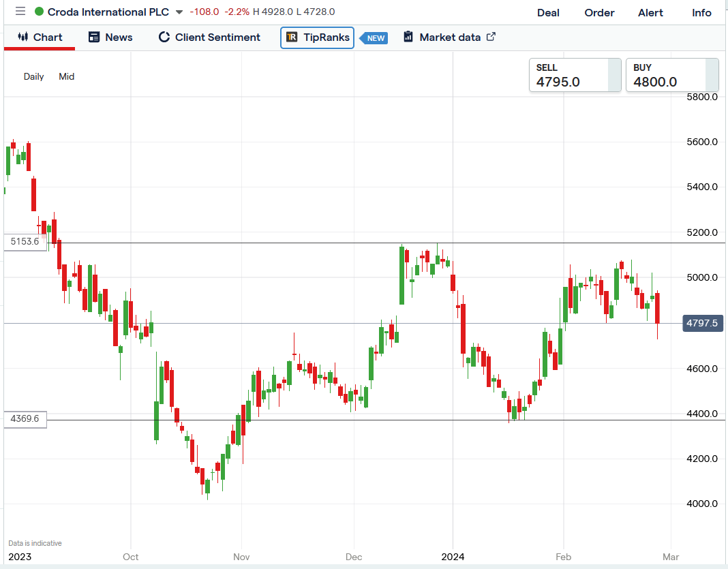This screenshot has width=728, height=569.
Task: Click the Mar date axis label
Action: [x=671, y=557]
